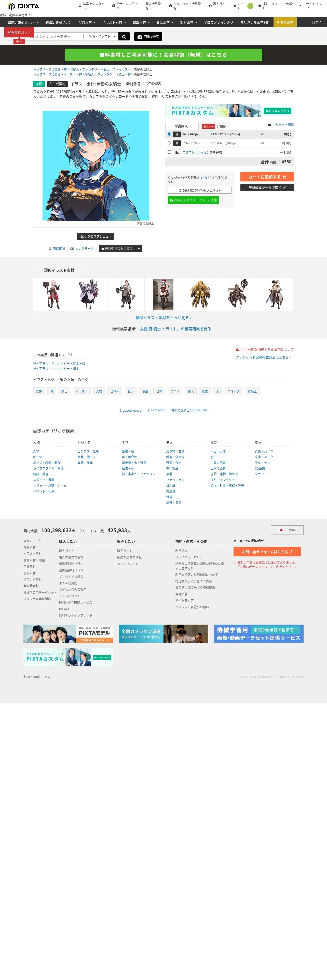Open the shopping cart
This screenshot has width=327, height=980.
[243, 6]
